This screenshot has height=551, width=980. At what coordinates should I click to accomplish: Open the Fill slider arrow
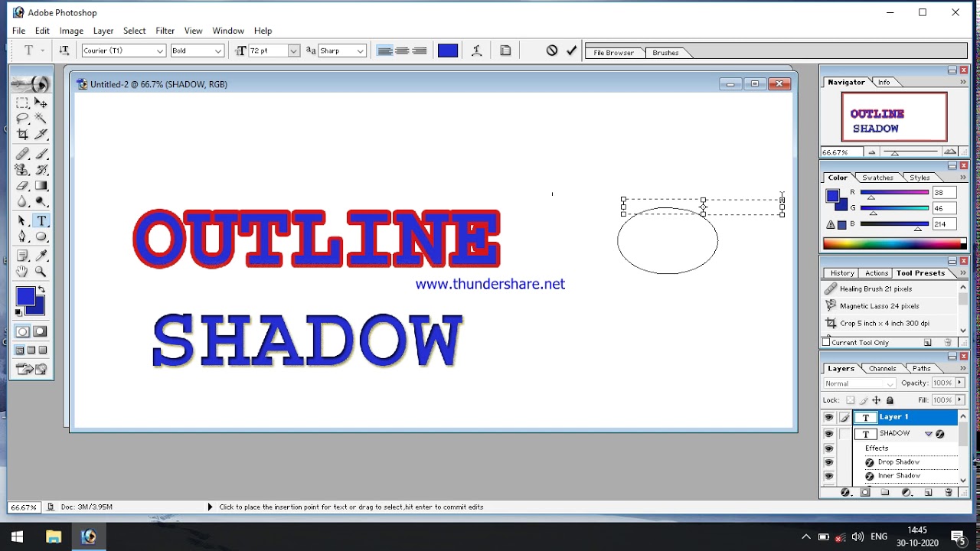958,400
